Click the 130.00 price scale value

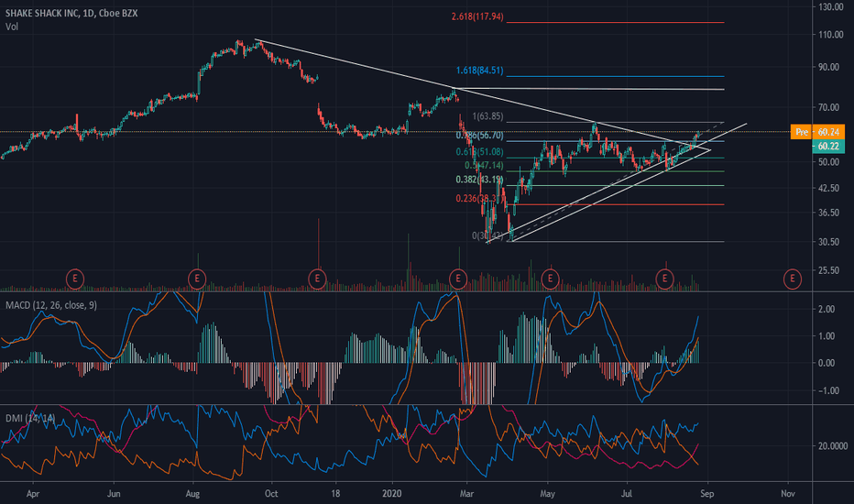830,7
